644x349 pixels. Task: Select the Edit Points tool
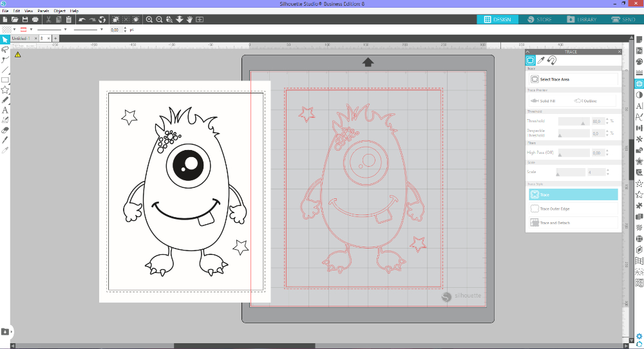pyautogui.click(x=5, y=59)
